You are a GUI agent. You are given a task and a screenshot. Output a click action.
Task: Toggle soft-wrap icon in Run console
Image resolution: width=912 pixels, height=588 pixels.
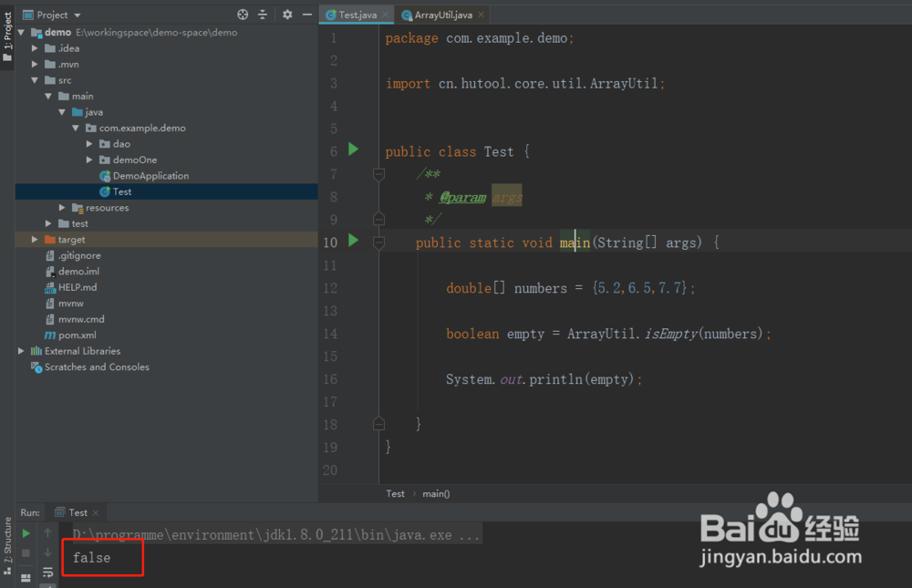[47, 573]
